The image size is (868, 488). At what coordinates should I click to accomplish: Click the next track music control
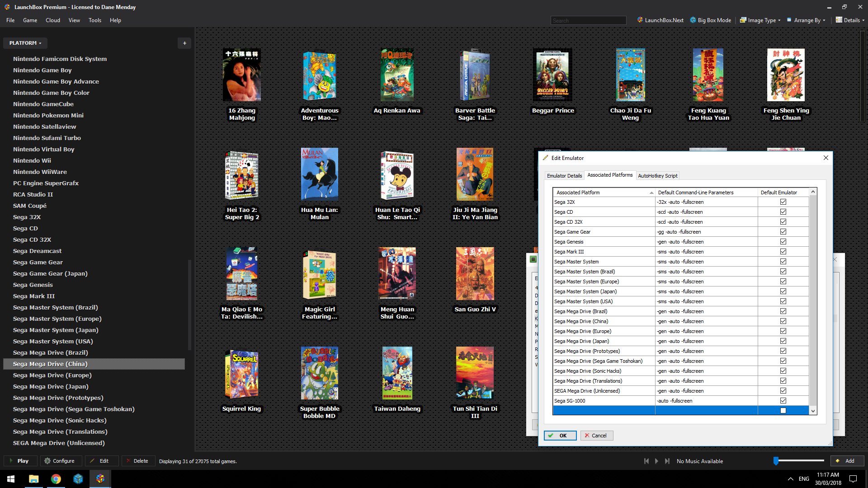(x=667, y=461)
